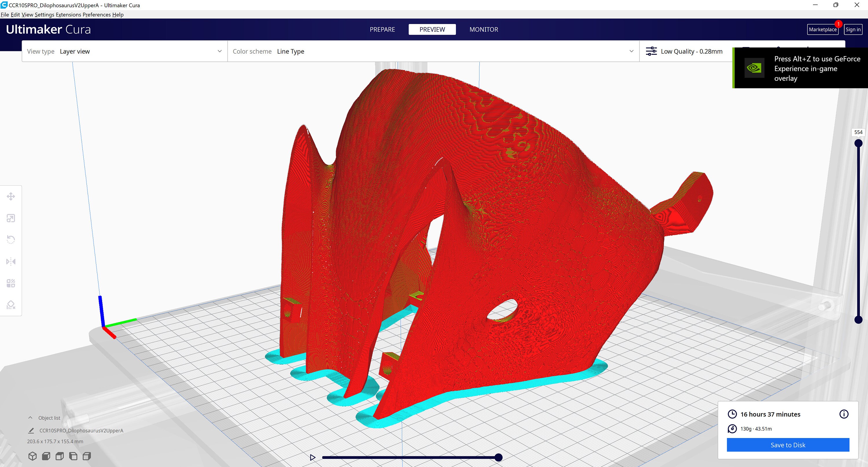Click the print info circle icon

844,414
